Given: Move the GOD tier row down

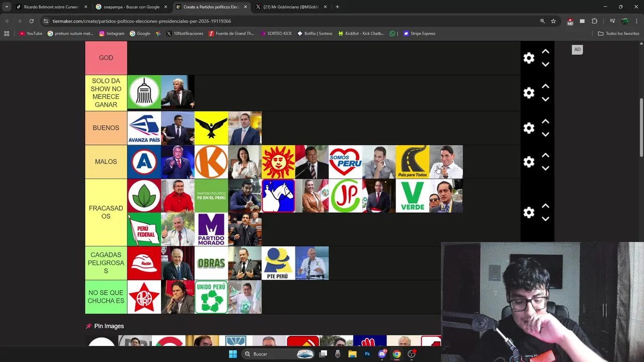Looking at the screenshot, I should click(545, 64).
